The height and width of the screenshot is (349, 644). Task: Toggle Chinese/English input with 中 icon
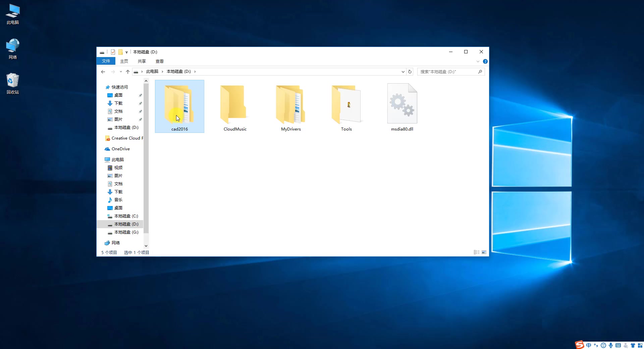click(589, 345)
